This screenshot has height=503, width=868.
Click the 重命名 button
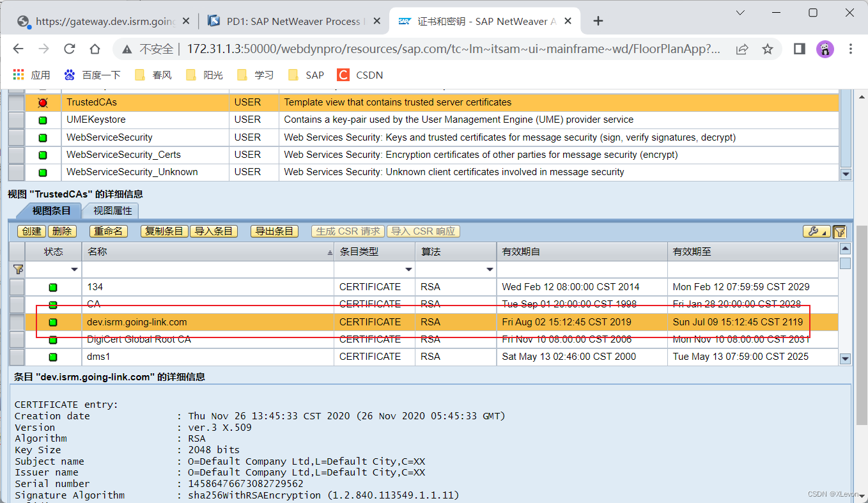(x=108, y=231)
